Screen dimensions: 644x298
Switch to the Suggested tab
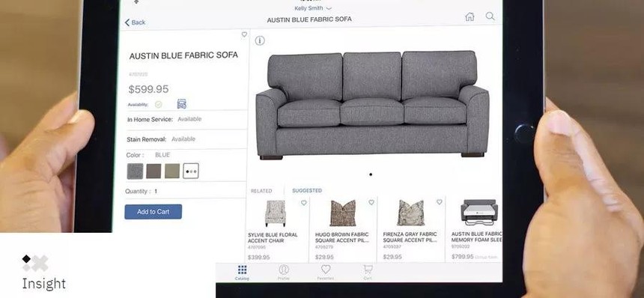point(307,190)
